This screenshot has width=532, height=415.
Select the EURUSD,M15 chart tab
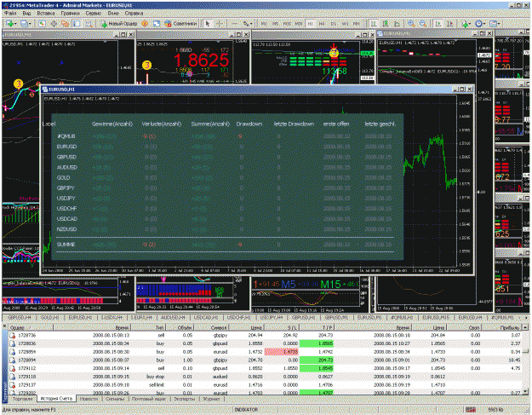436,318
